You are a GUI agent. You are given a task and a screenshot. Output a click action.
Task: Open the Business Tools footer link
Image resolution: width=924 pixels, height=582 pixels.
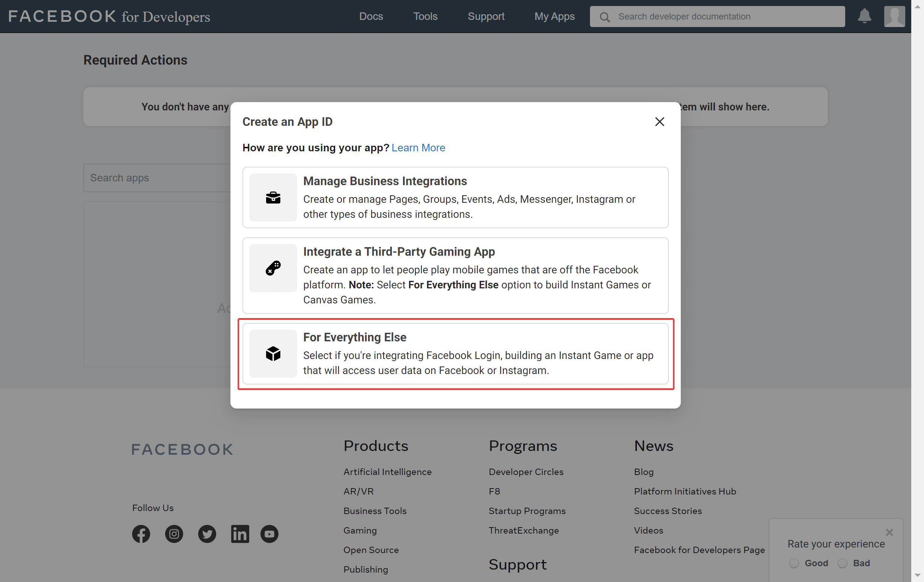click(375, 511)
